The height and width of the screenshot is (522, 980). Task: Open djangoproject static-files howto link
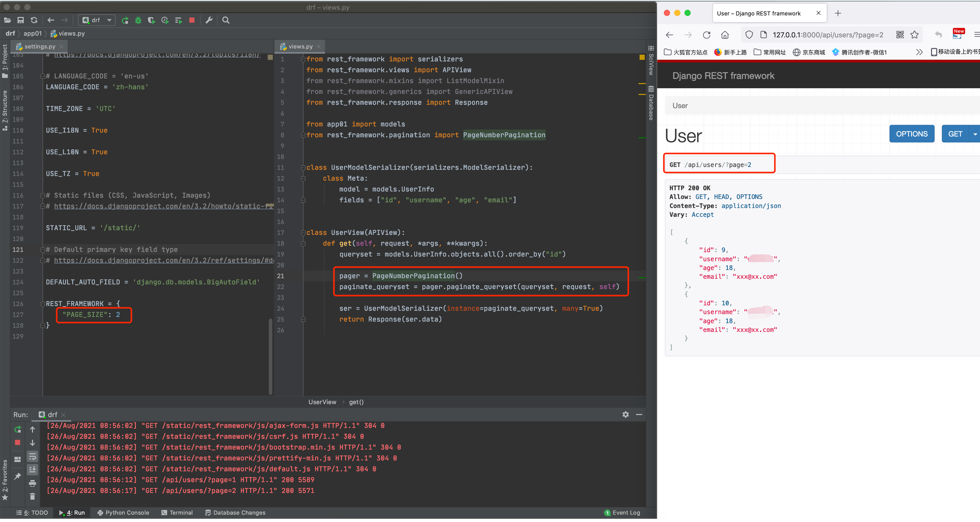tap(164, 207)
